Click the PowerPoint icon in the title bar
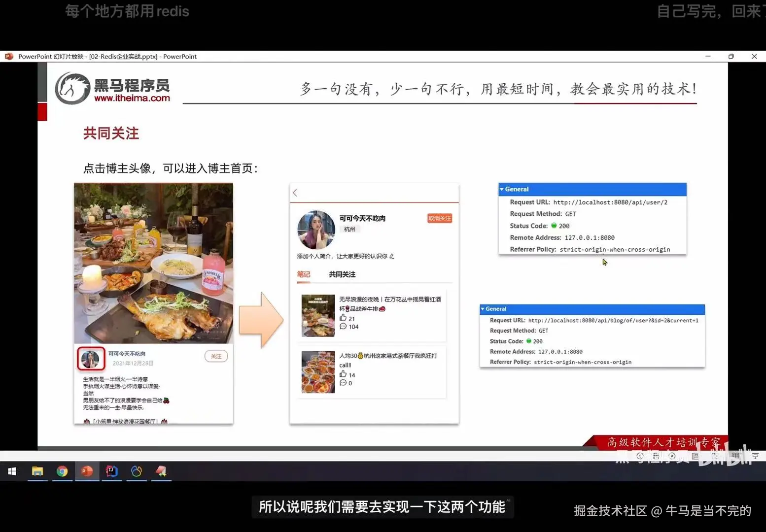766x532 pixels. pyautogui.click(x=9, y=57)
